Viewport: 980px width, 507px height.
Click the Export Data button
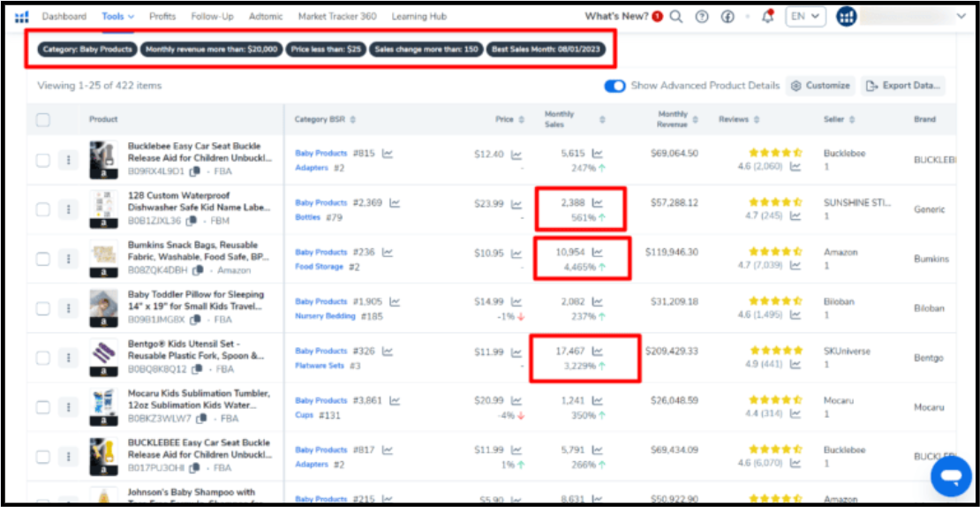(903, 86)
